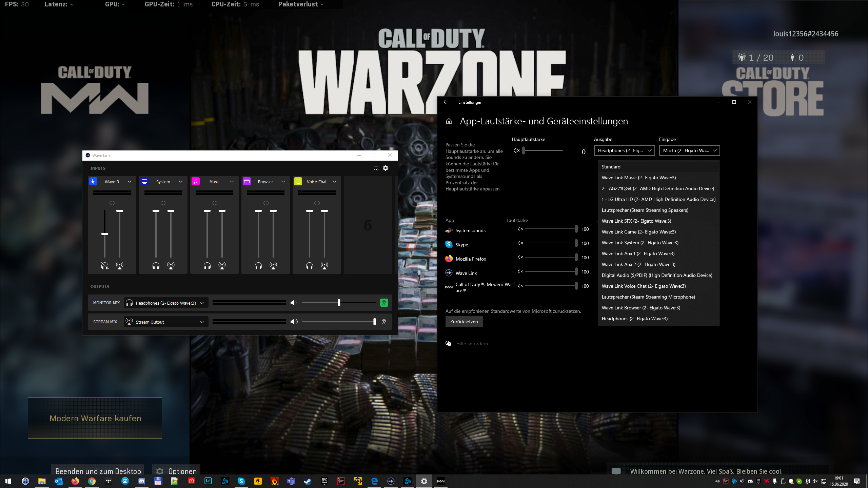Expand the Voice Chat channel dropdown
The image size is (868, 488).
[334, 182]
